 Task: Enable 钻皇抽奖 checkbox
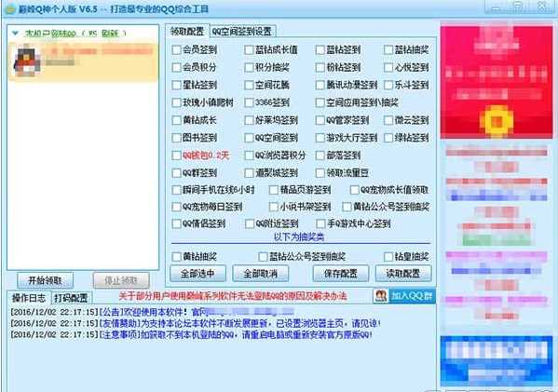(388, 256)
